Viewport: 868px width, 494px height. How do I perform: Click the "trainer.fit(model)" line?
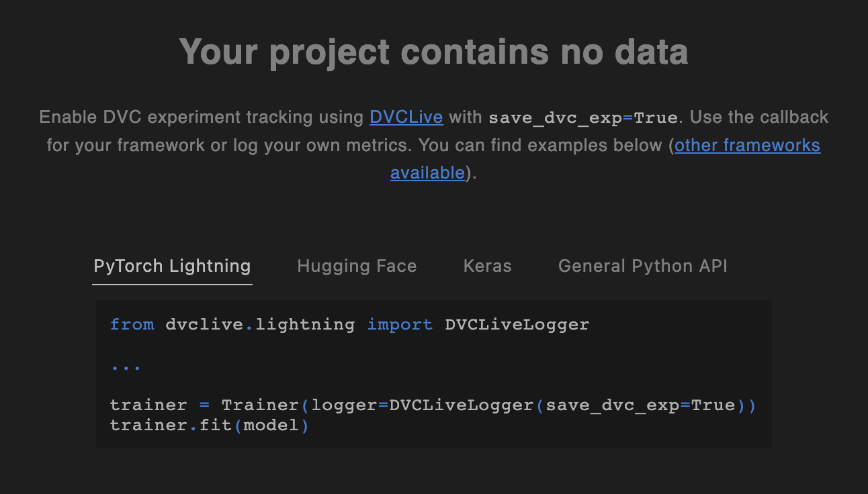tap(209, 424)
